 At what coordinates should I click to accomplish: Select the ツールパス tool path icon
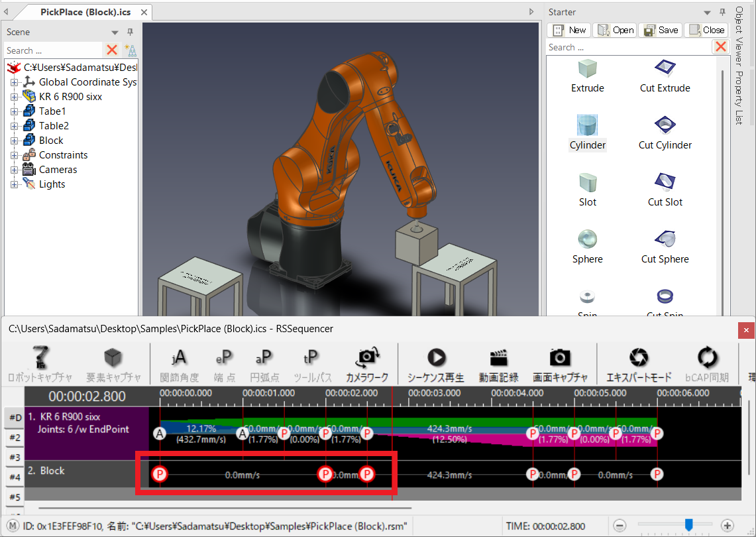[x=313, y=364]
